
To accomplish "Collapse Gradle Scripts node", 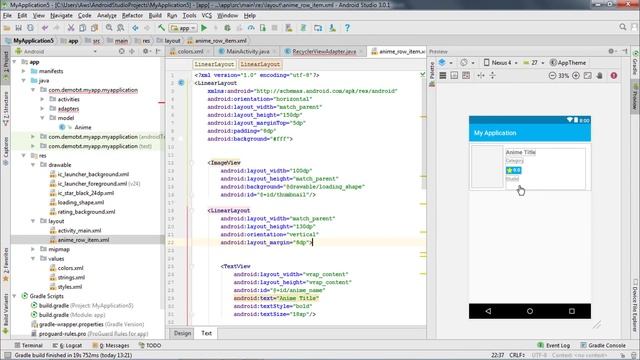I will pyautogui.click(x=15, y=296).
